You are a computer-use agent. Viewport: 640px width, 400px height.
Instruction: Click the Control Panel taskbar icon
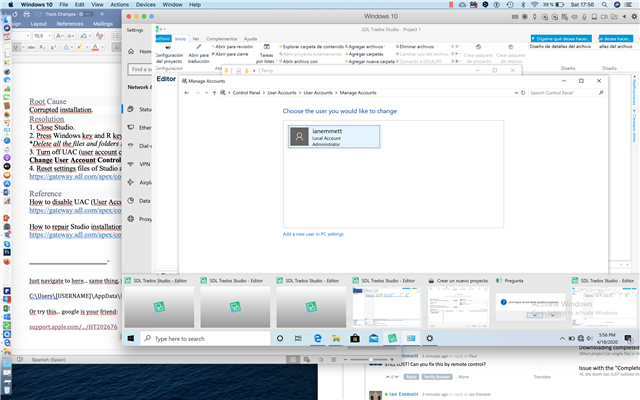411,338
